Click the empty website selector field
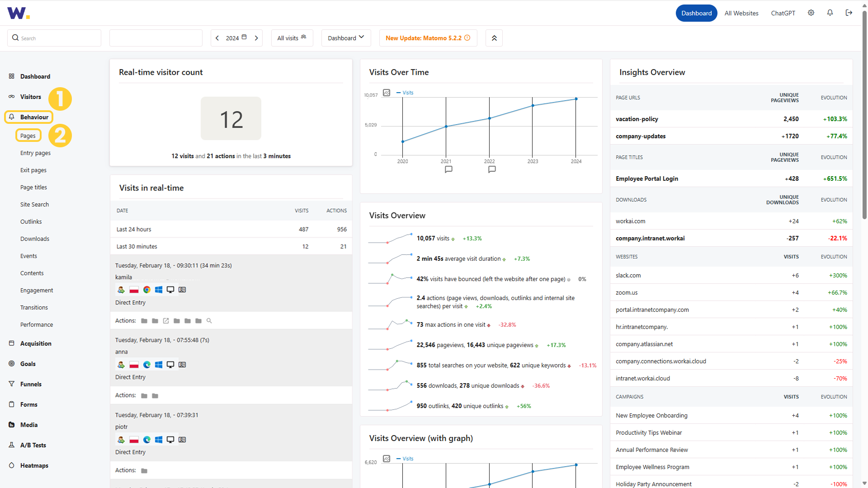The image size is (868, 488). [156, 38]
